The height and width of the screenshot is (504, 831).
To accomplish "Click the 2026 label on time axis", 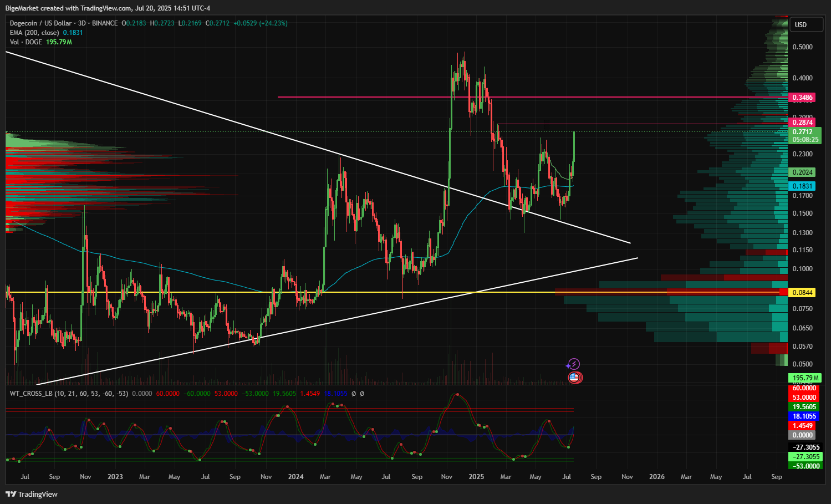I will (657, 477).
